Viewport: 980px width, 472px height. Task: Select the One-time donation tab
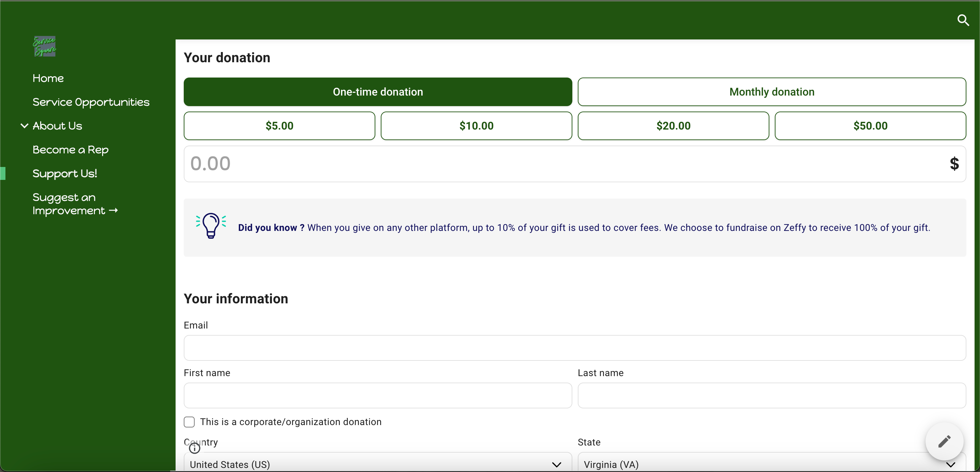point(377,92)
